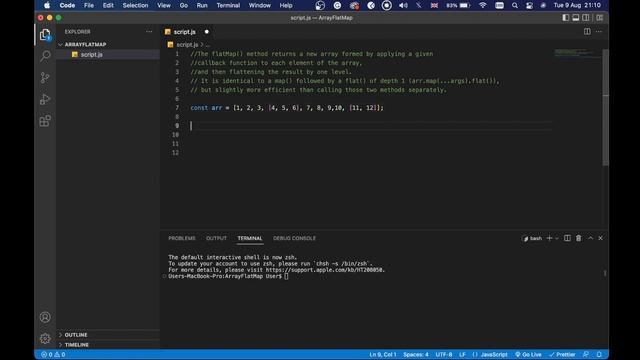The height and width of the screenshot is (360, 640).
Task: Open the Manage gear icon
Action: tap(45, 338)
